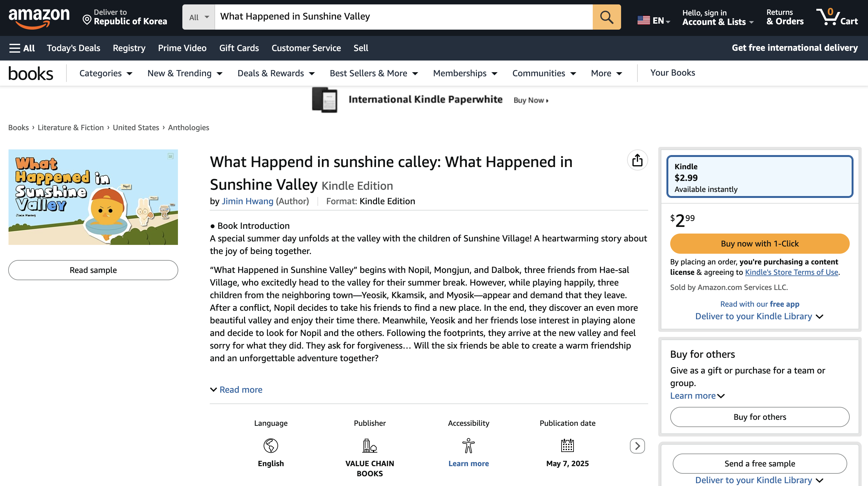Go to Anthologies breadcrumb
Viewport: 868px width, 486px height.
coord(189,127)
